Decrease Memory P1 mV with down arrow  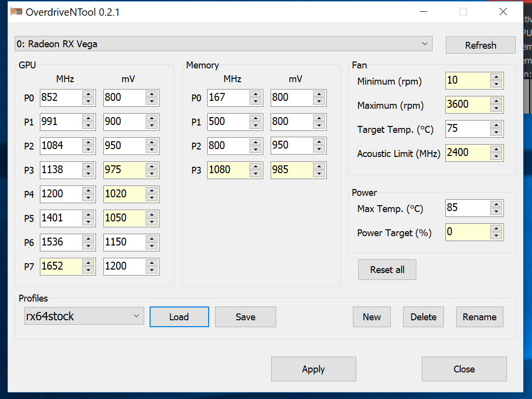point(319,125)
